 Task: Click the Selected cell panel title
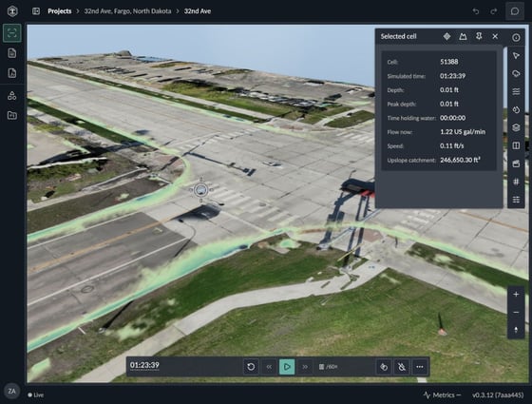[398, 36]
